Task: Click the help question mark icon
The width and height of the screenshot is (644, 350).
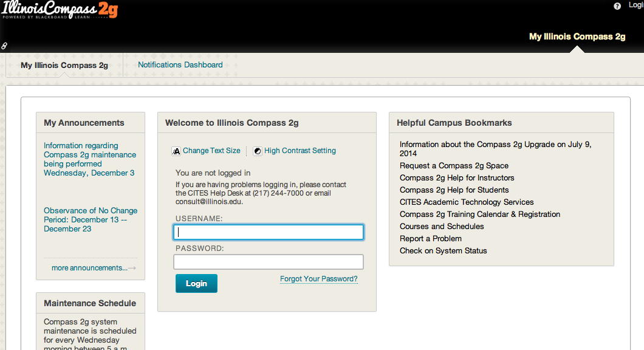Action: pos(617,6)
